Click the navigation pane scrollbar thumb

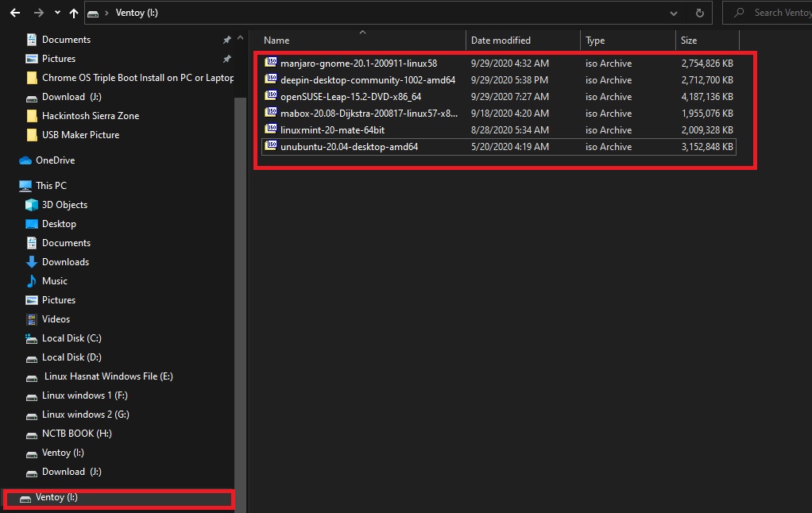click(x=240, y=304)
